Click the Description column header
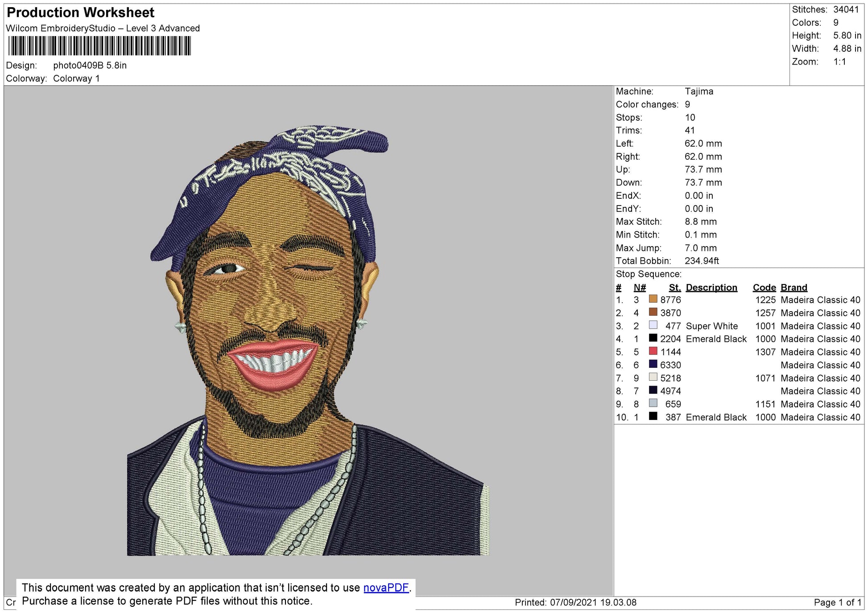This screenshot has width=868, height=613. [710, 288]
